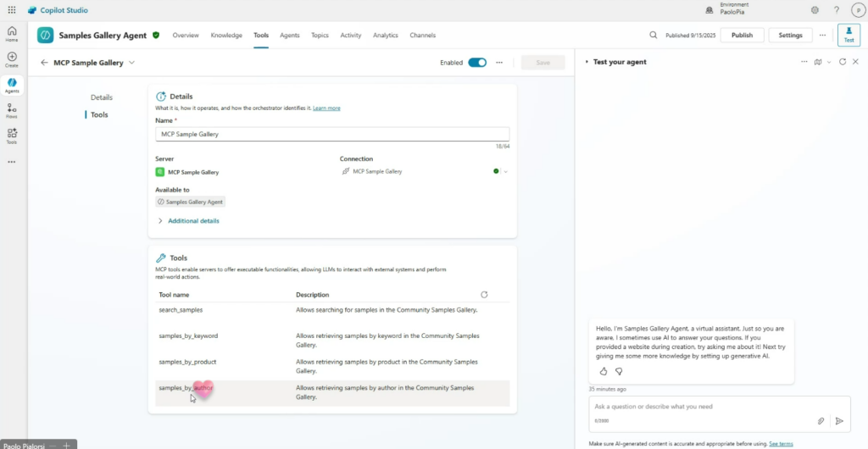This screenshot has width=868, height=449.
Task: Select the Agents sidebar icon
Action: click(12, 86)
